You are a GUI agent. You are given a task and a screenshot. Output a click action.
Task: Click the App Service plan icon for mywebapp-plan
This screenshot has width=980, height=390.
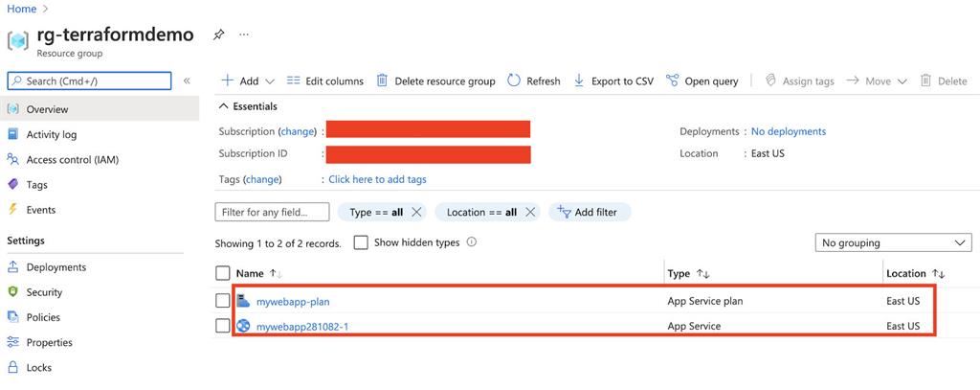[x=243, y=301]
